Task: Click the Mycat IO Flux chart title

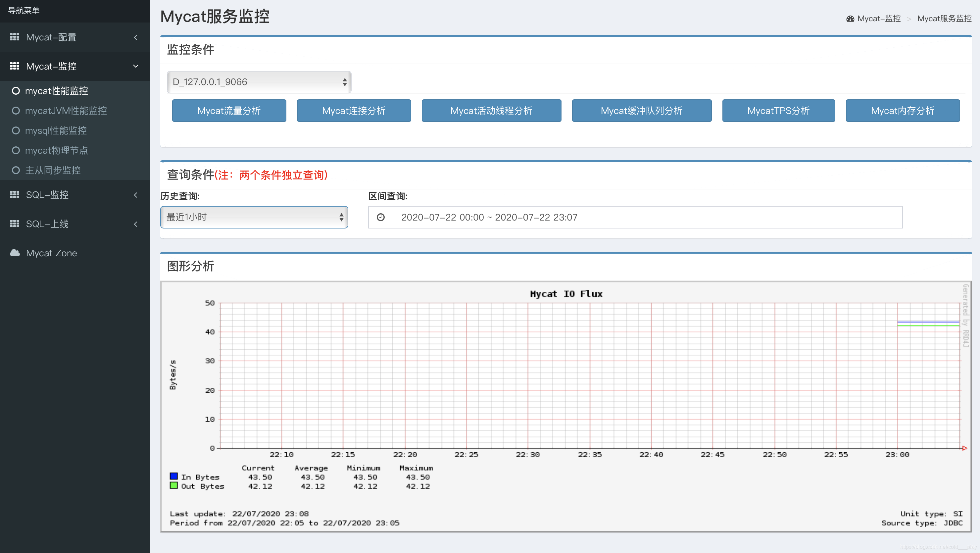Action: pyautogui.click(x=566, y=294)
